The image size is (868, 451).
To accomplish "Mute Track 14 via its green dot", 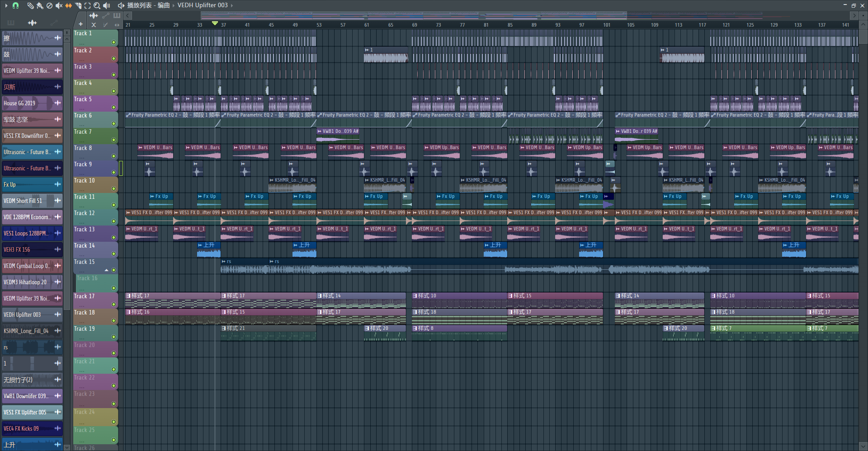I will pyautogui.click(x=114, y=254).
